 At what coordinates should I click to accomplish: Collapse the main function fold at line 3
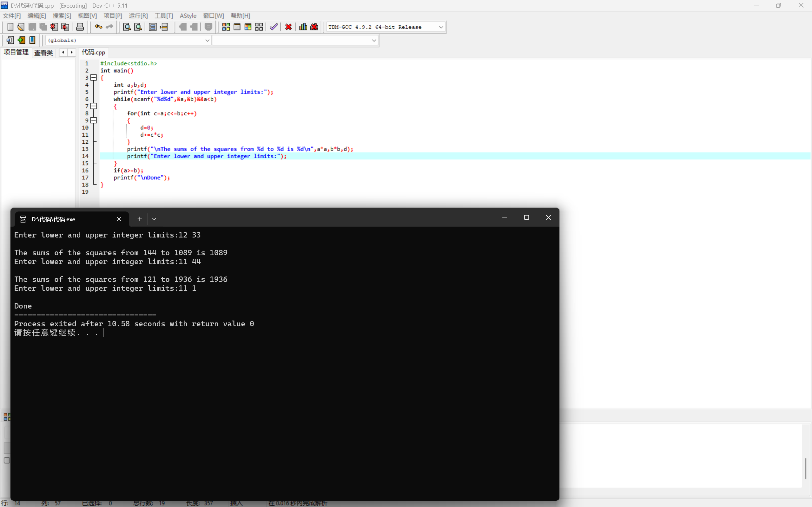(94, 77)
